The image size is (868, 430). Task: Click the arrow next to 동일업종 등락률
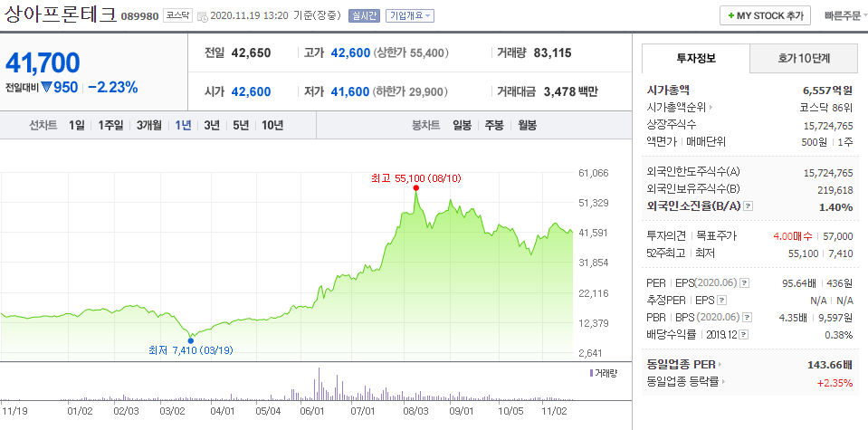[x=723, y=382]
